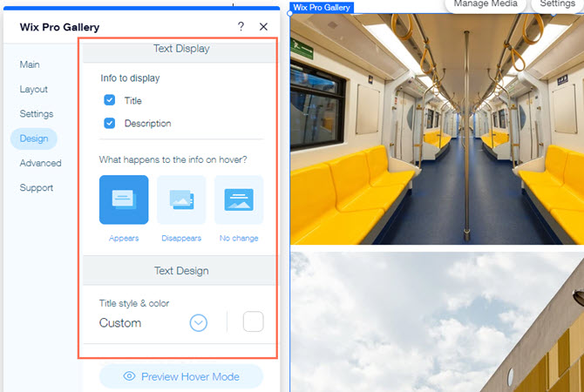Click the Text Display section header
Viewport: 584px width, 392px height.
180,51
